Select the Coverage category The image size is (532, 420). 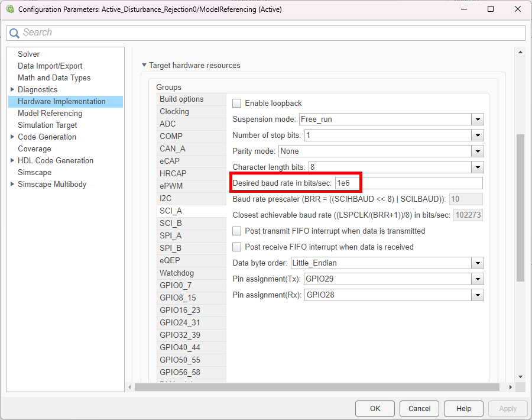(x=34, y=149)
